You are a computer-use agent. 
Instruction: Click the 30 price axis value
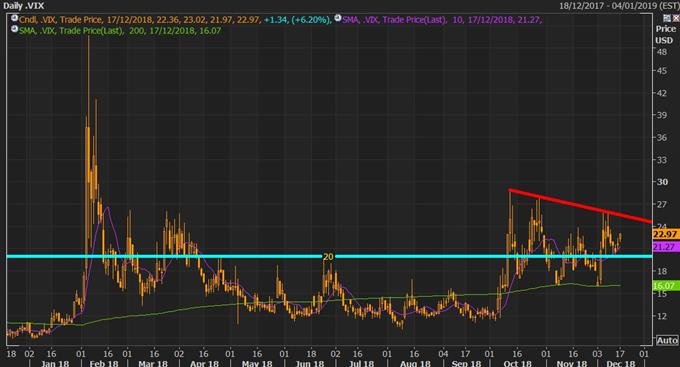pos(662,182)
